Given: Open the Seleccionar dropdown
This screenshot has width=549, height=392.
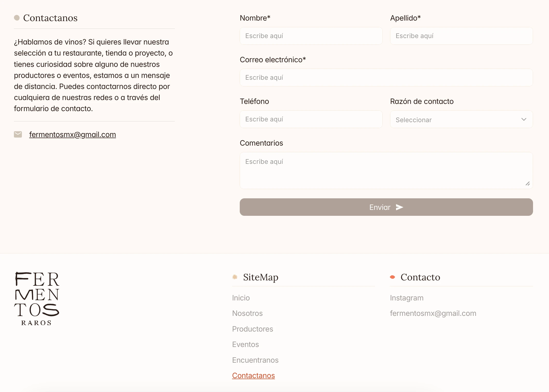Looking at the screenshot, I should tap(461, 119).
